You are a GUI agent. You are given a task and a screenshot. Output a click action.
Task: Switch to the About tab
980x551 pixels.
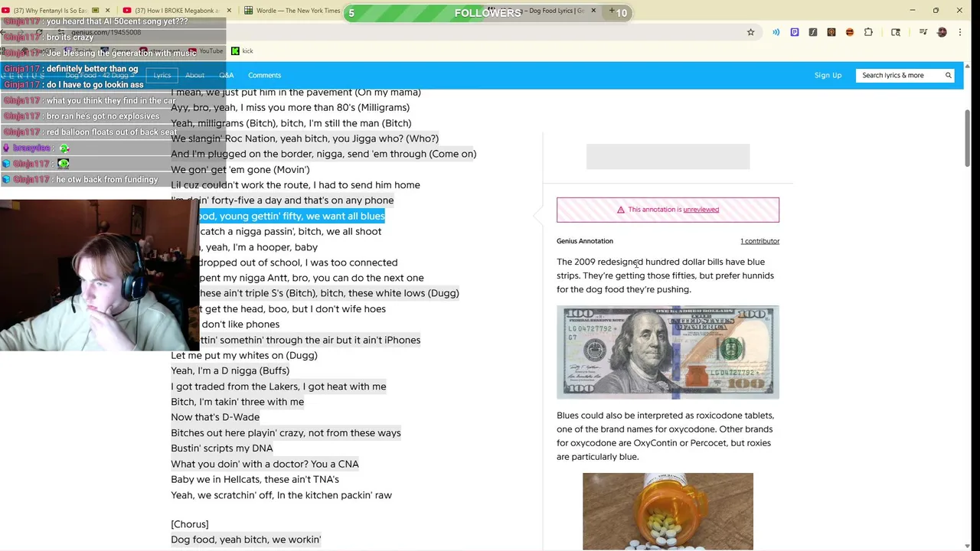point(194,75)
